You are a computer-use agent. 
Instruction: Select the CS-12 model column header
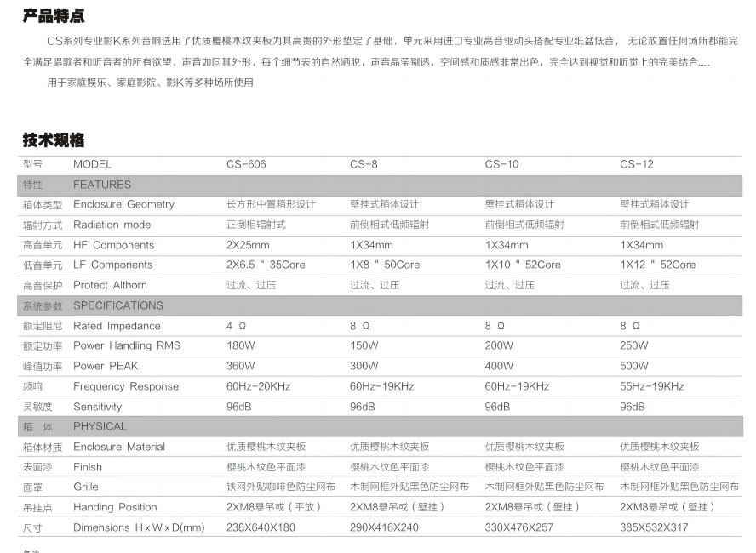(637, 164)
